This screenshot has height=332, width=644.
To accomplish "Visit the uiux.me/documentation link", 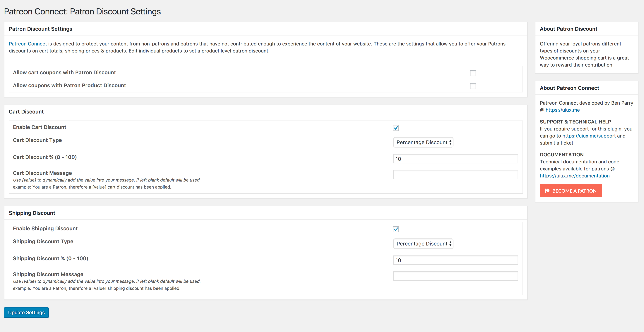I will [575, 176].
